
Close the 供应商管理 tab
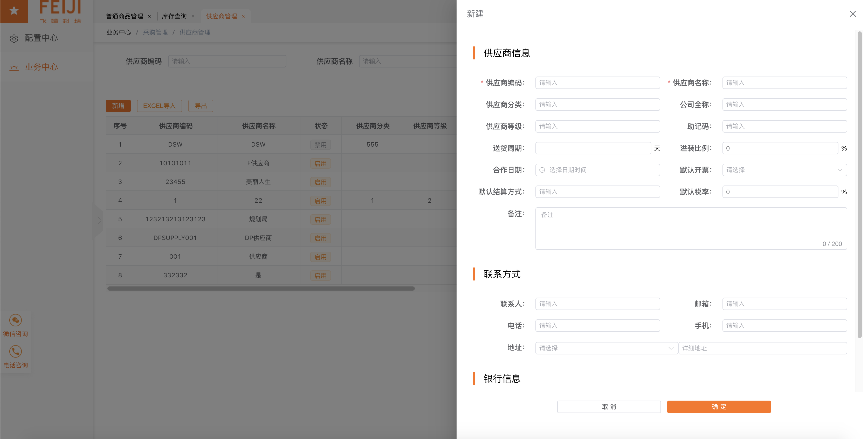pos(243,16)
